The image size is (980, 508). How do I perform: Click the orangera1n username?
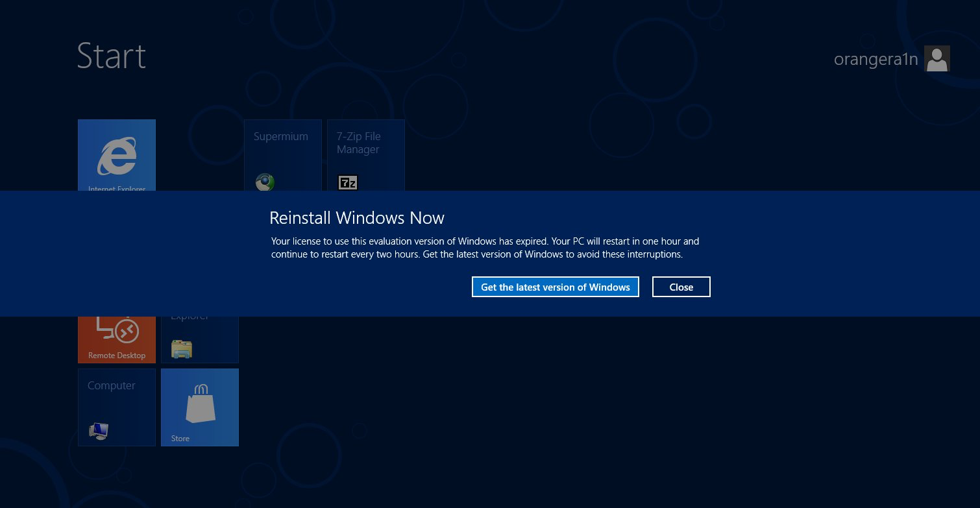[x=876, y=59]
